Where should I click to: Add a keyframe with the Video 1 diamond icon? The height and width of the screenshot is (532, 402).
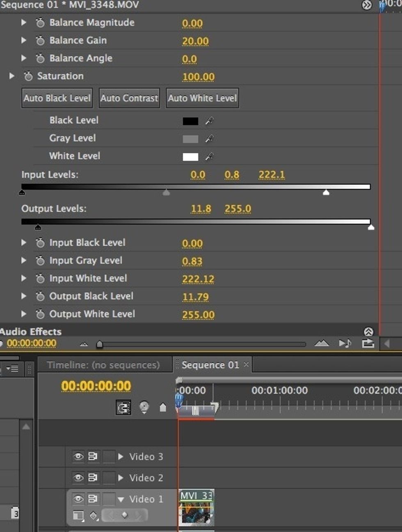(125, 516)
